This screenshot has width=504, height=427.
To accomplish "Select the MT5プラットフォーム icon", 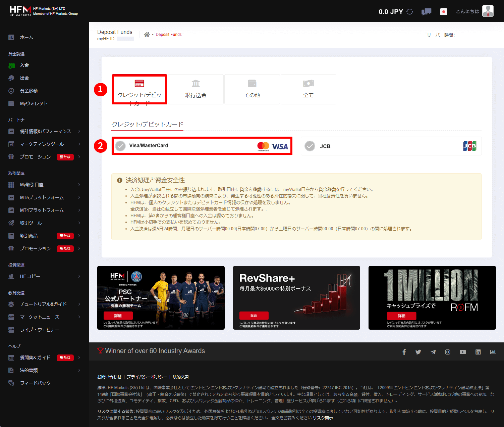I will tap(11, 197).
